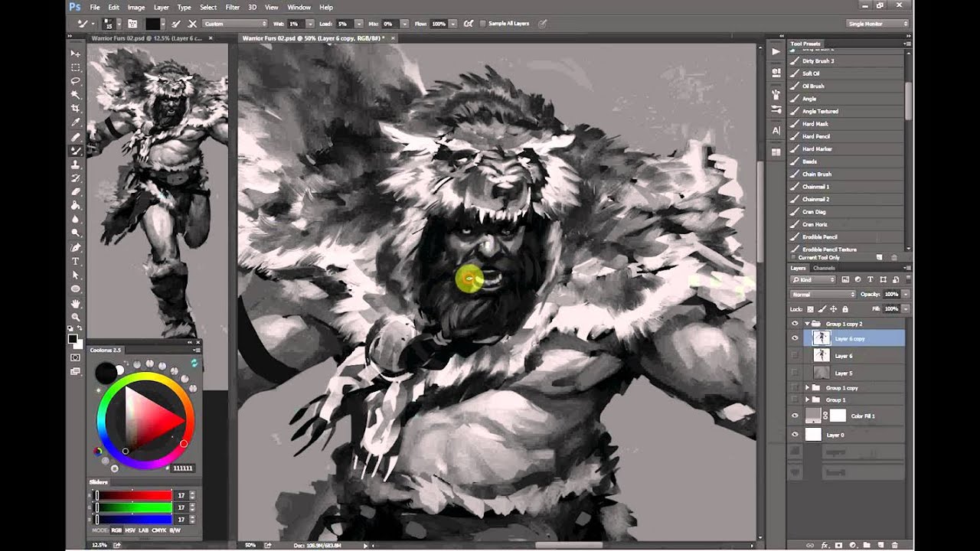Open the Kind layer filter dropdown
This screenshot has height=551, width=980.
click(813, 280)
